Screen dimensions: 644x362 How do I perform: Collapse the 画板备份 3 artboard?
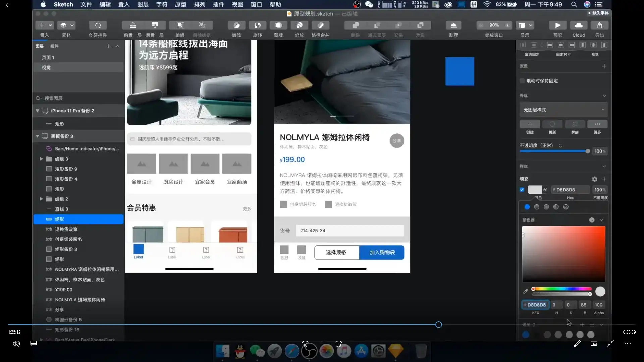click(x=38, y=136)
